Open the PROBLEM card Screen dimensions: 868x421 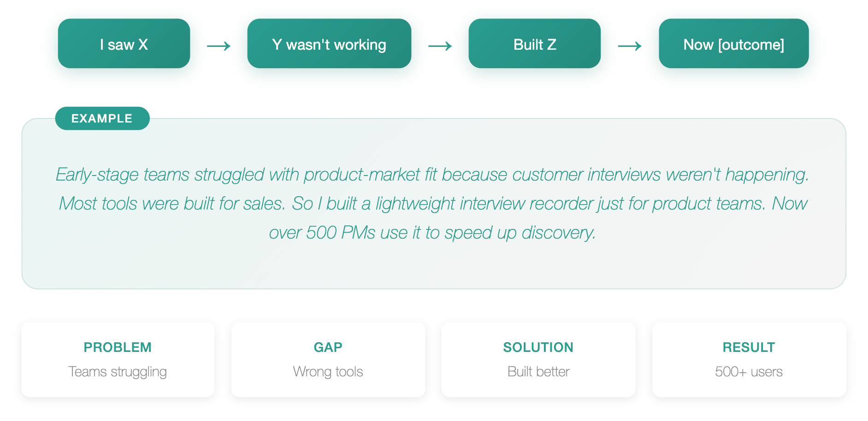[x=118, y=359]
